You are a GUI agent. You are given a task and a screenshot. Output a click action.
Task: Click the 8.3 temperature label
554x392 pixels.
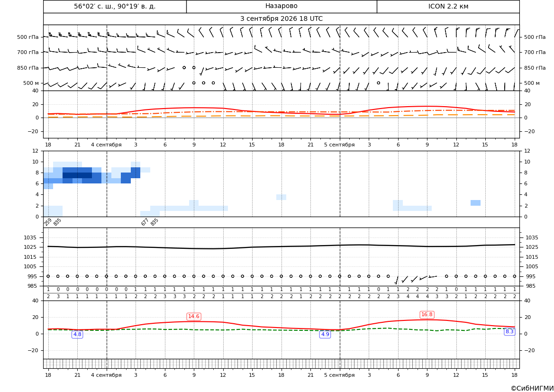click(x=509, y=331)
